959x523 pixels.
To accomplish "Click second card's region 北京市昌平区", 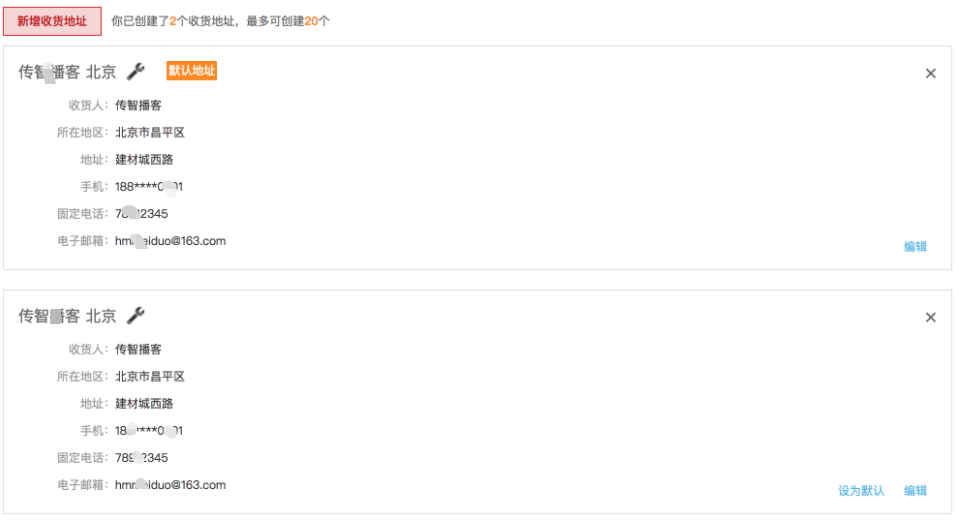I will [150, 376].
